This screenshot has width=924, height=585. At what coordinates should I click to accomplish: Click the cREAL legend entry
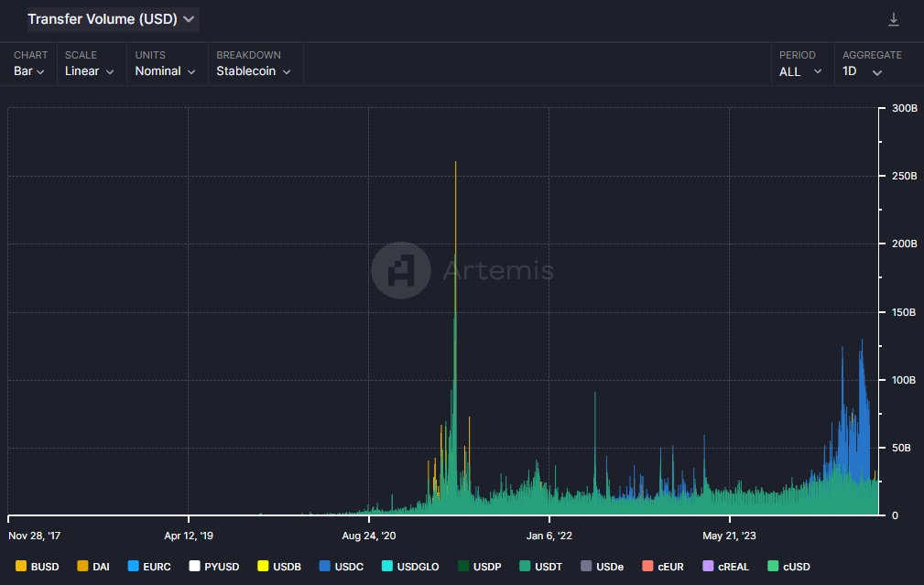point(725,567)
